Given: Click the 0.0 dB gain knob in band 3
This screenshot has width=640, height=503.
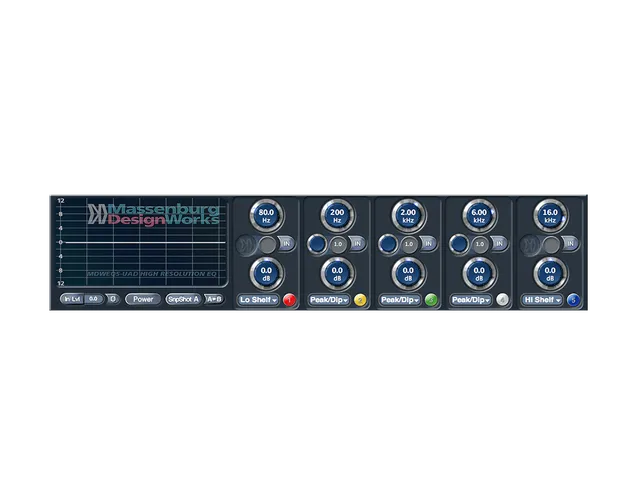Looking at the screenshot, I should (408, 274).
